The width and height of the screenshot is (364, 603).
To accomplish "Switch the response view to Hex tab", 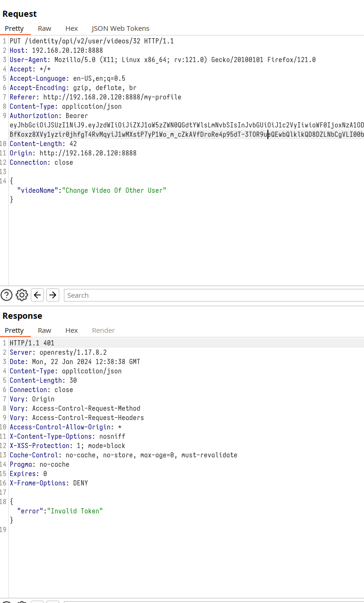I will coord(71,330).
